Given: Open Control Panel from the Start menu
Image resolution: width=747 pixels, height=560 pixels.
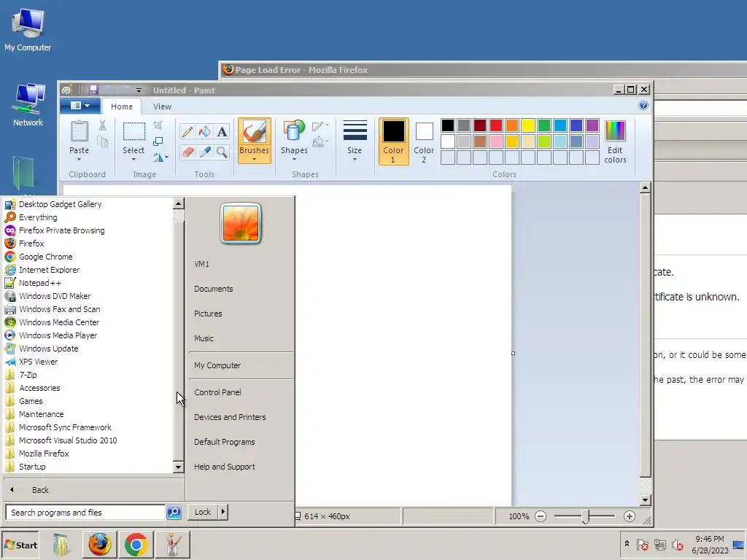Looking at the screenshot, I should (217, 392).
